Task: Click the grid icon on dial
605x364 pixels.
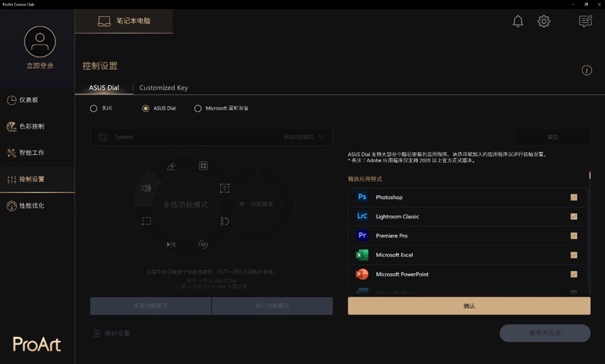Action: coord(203,166)
